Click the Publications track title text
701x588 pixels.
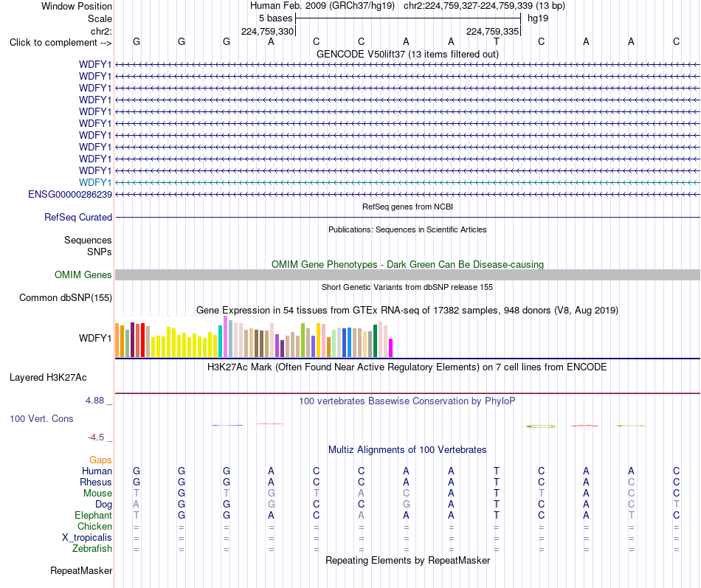point(407,229)
